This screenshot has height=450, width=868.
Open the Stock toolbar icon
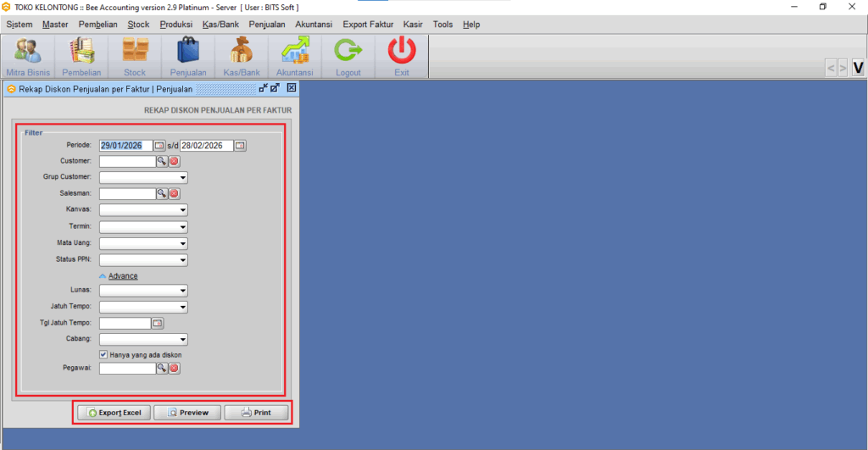pyautogui.click(x=135, y=53)
